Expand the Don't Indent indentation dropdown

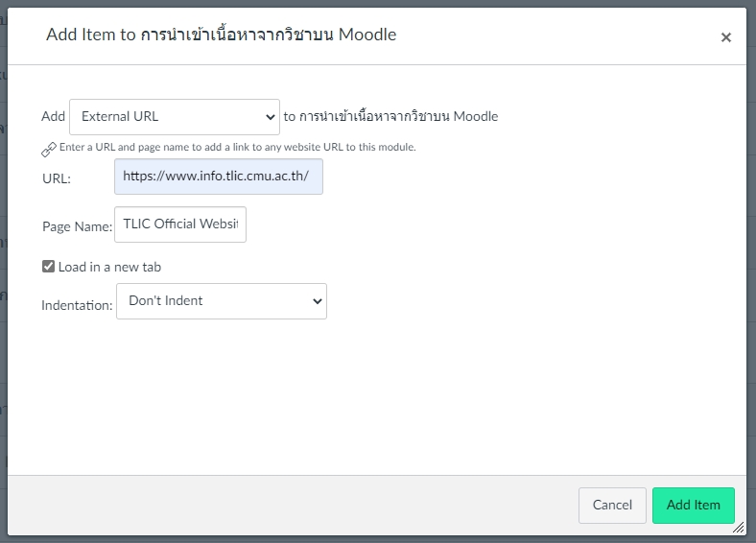tap(221, 301)
